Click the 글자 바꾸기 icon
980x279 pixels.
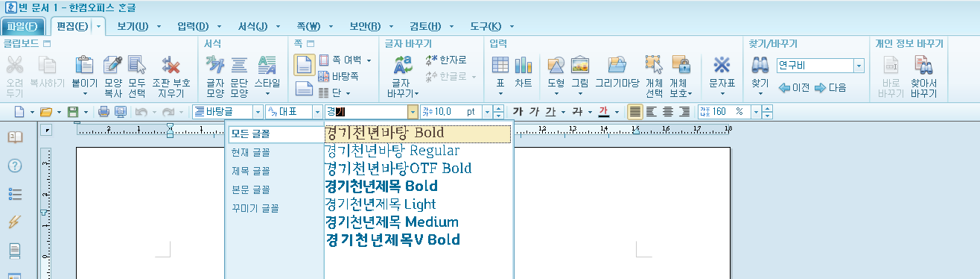tap(403, 66)
